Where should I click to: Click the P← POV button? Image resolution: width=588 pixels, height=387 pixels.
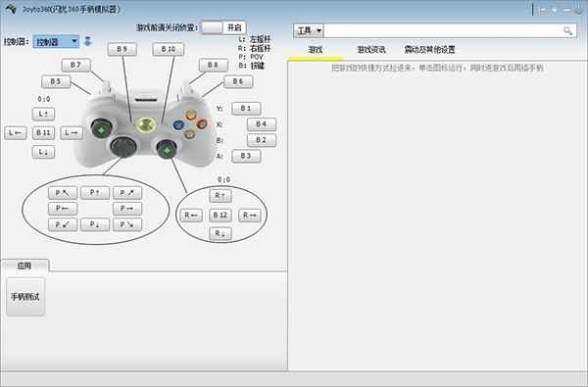pyautogui.click(x=63, y=209)
